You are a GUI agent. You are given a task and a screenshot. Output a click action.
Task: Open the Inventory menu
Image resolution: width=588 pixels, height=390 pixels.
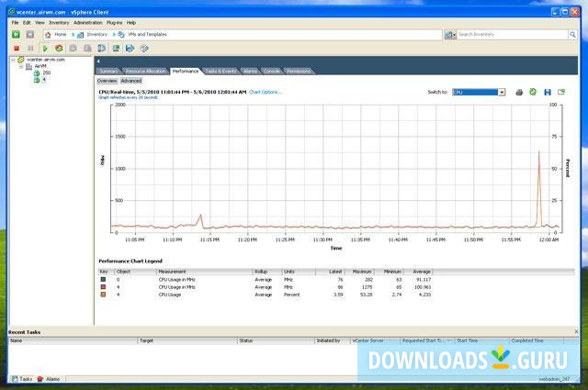tap(59, 23)
